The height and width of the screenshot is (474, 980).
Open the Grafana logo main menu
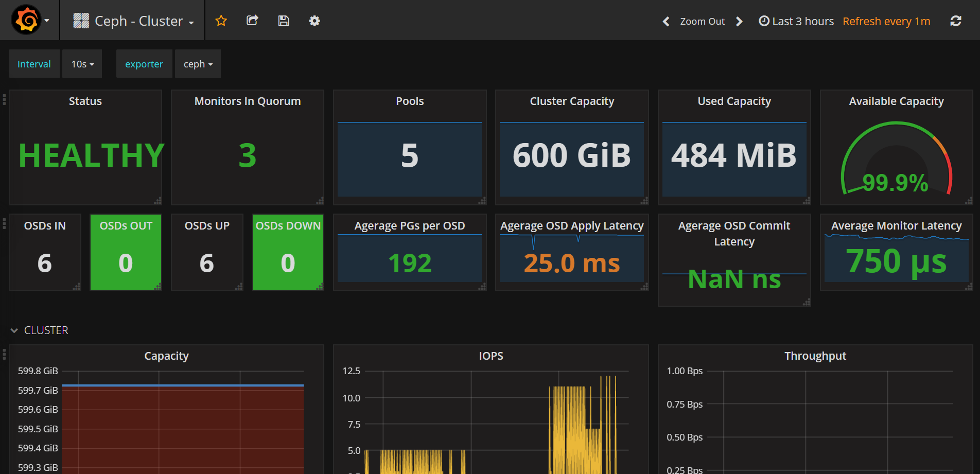coord(30,20)
